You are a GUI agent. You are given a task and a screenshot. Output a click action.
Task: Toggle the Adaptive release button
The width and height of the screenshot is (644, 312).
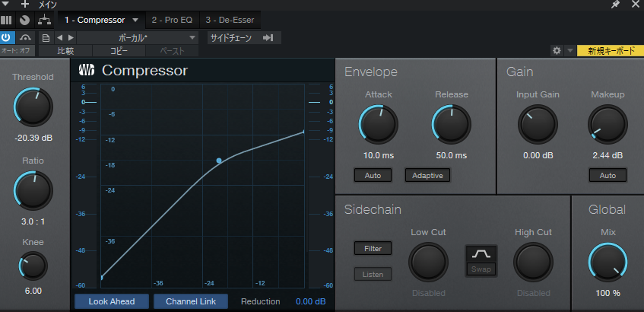427,175
